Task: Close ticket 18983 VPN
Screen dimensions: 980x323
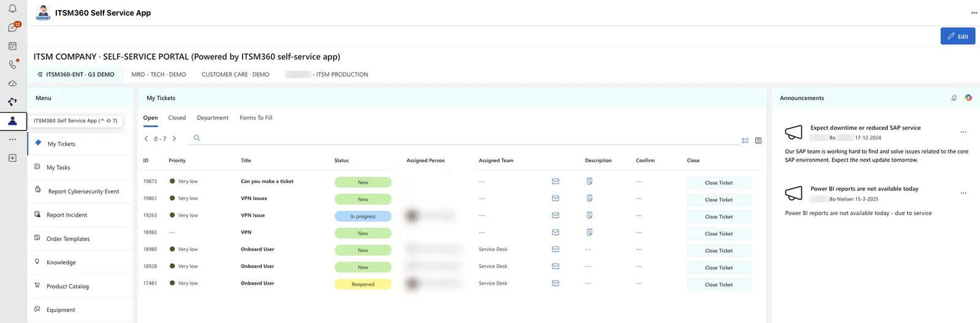Action: (719, 234)
